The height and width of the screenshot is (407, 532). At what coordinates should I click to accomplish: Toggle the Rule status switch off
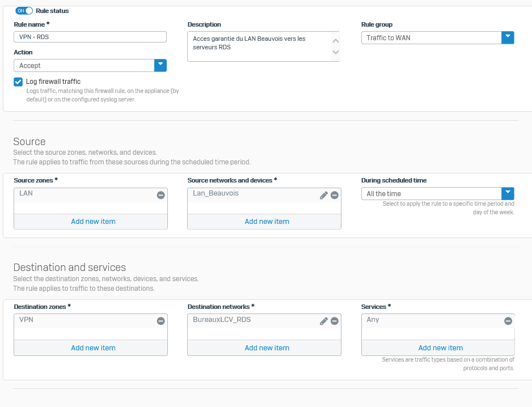pos(24,11)
